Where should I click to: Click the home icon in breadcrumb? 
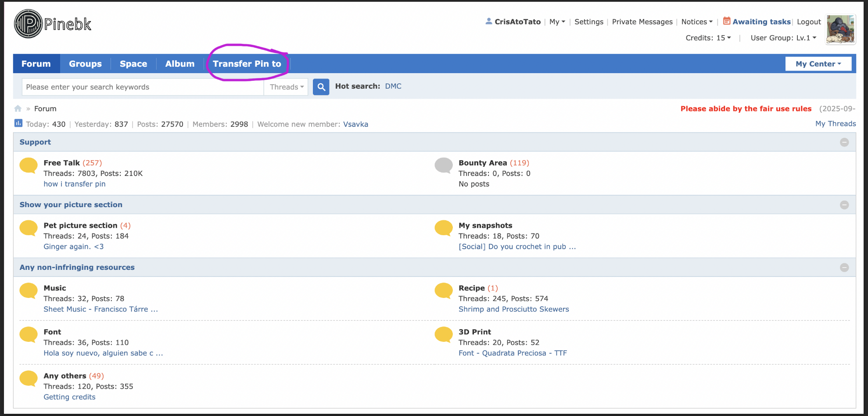[x=18, y=108]
